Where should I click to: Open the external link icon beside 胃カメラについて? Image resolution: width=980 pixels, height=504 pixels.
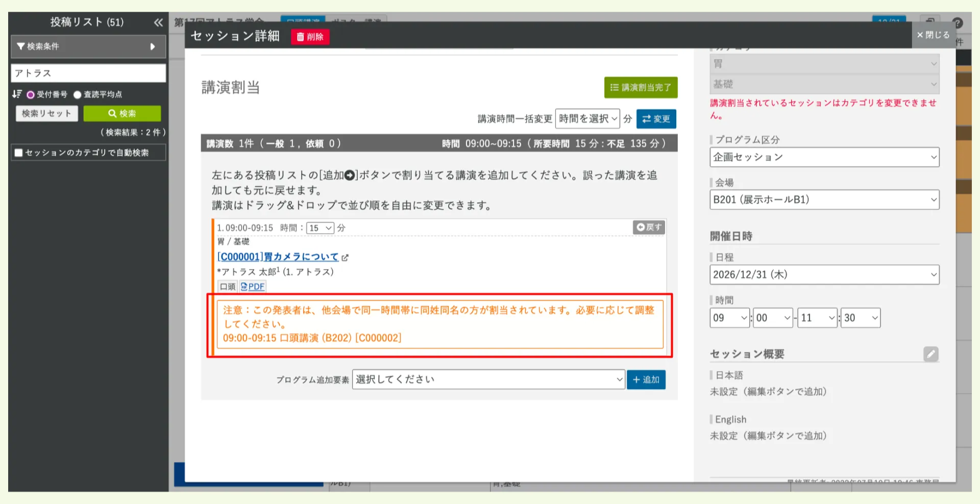[x=346, y=257]
